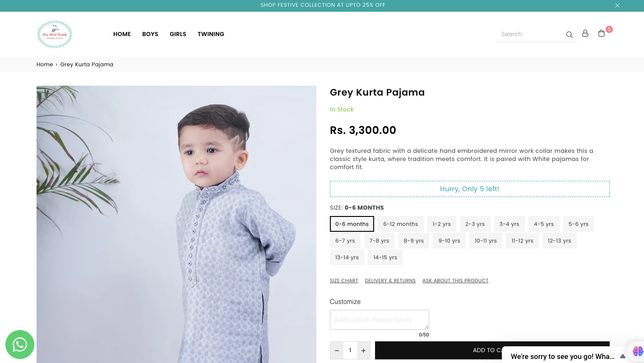Go to the Twining menu
This screenshot has height=363, width=644.
coord(211,34)
